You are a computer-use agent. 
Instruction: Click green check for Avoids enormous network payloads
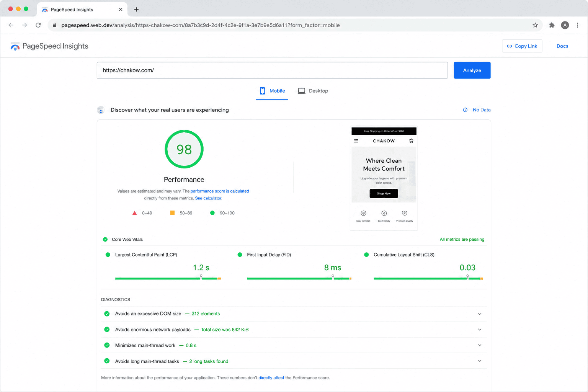click(107, 330)
